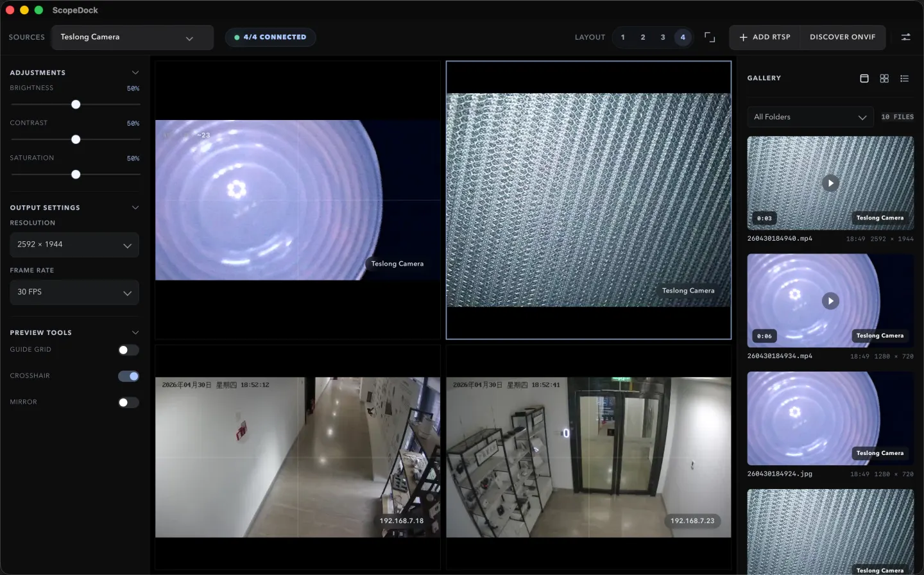The width and height of the screenshot is (924, 575).
Task: Click the Brightness 50% value
Action: 133,89
